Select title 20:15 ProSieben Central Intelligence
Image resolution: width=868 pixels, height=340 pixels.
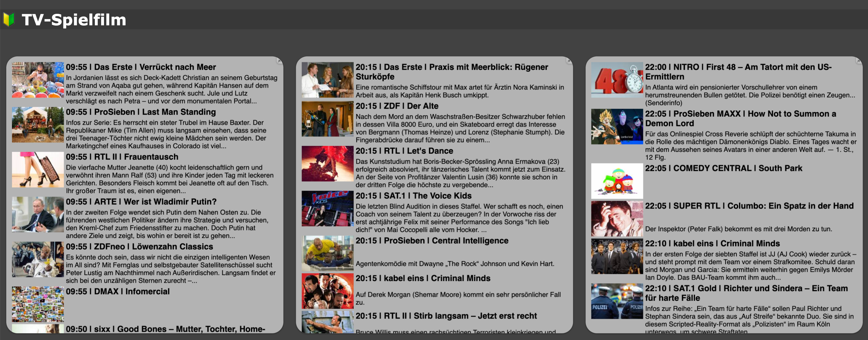click(x=432, y=240)
